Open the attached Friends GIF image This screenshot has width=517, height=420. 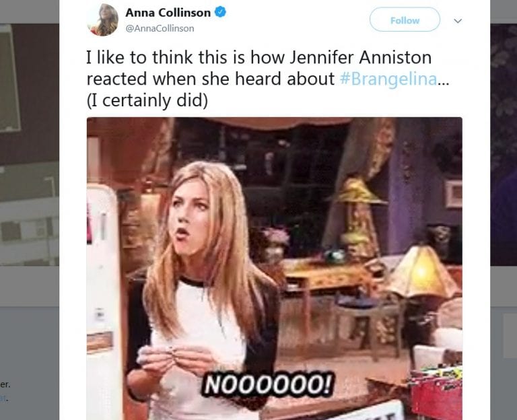coord(275,269)
